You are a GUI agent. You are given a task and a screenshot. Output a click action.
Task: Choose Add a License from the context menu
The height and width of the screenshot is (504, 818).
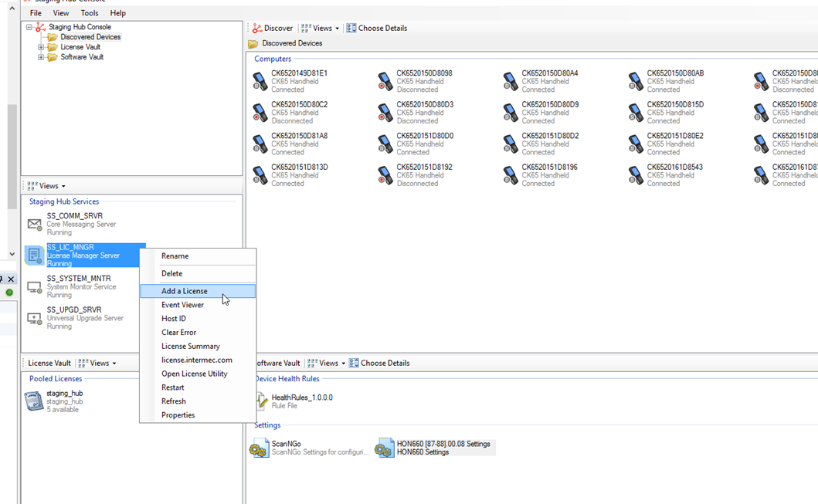click(185, 290)
